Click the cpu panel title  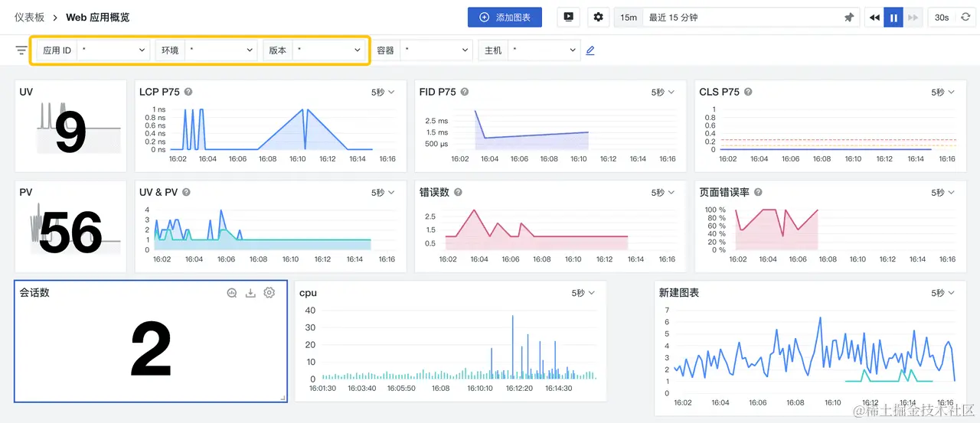click(x=308, y=293)
